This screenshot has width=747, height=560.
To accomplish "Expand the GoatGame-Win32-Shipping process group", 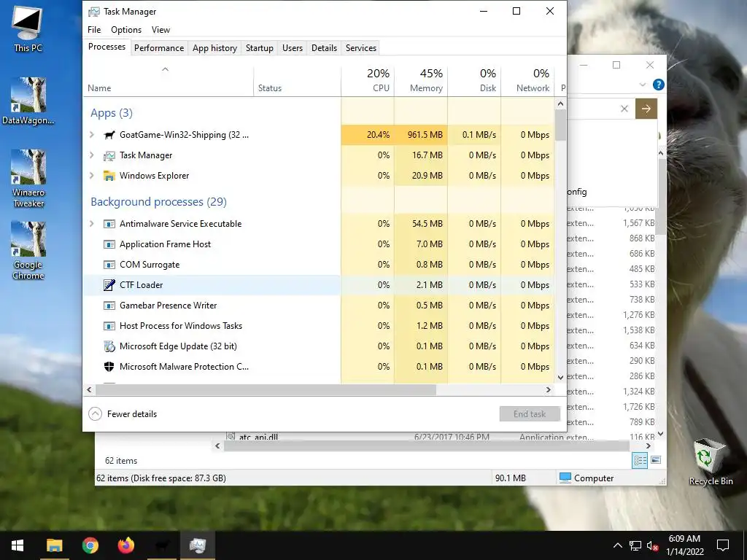I will 92,135.
